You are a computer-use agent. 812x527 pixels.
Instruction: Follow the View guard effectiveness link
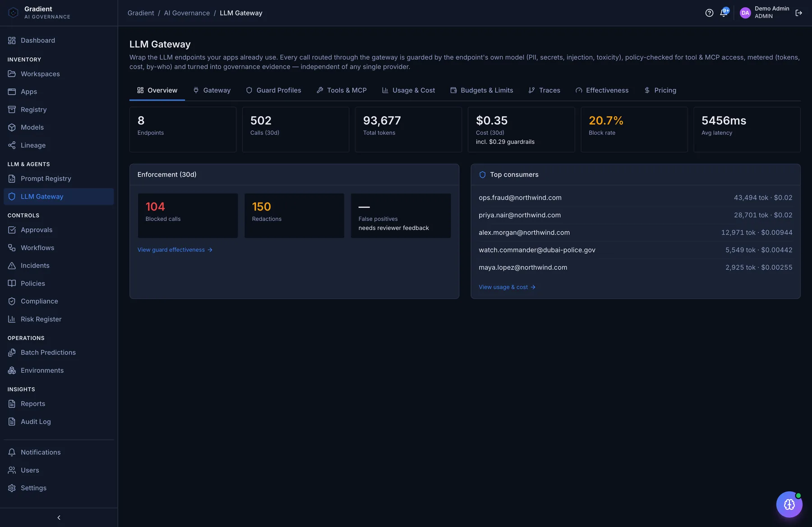(175, 250)
